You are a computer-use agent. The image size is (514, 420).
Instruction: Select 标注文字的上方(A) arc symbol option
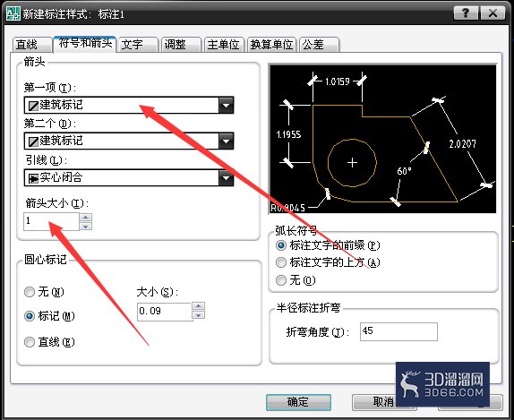328,262
